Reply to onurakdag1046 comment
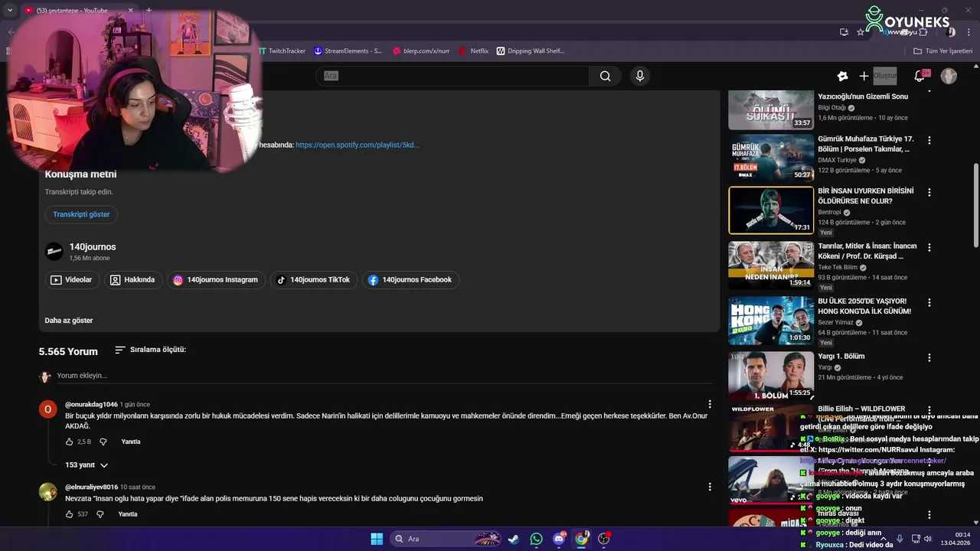This screenshot has height=551, width=980. pos(131,442)
